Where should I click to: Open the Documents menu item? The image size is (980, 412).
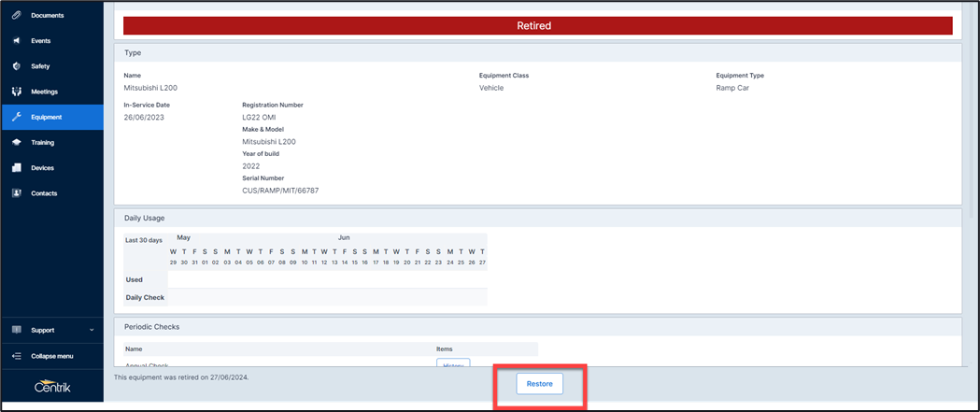[52, 15]
